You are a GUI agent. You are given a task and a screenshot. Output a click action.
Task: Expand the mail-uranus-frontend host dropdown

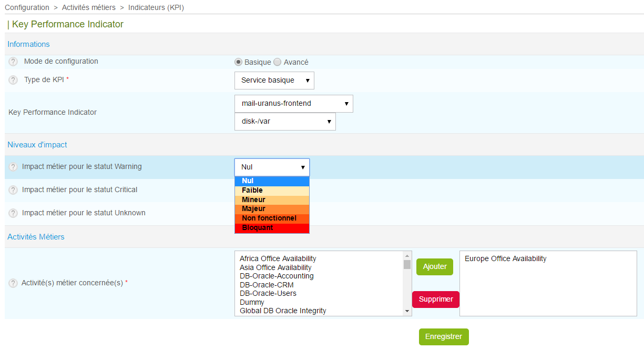[x=293, y=104]
